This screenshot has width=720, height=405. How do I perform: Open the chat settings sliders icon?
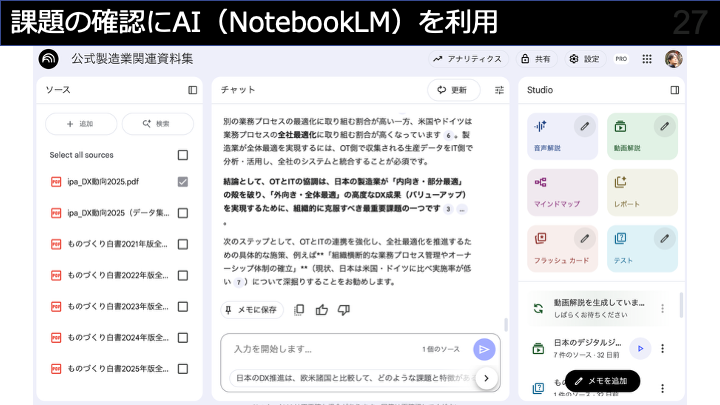tap(500, 90)
